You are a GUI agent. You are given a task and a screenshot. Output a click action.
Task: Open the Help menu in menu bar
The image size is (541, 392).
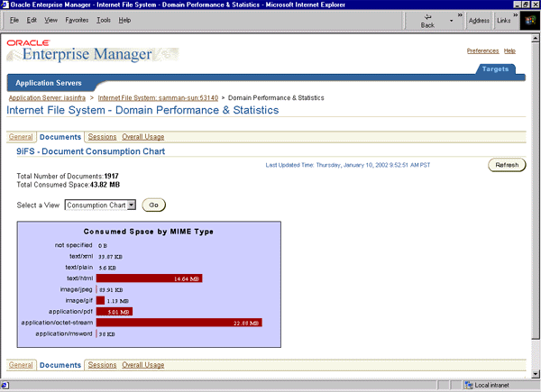(x=124, y=20)
